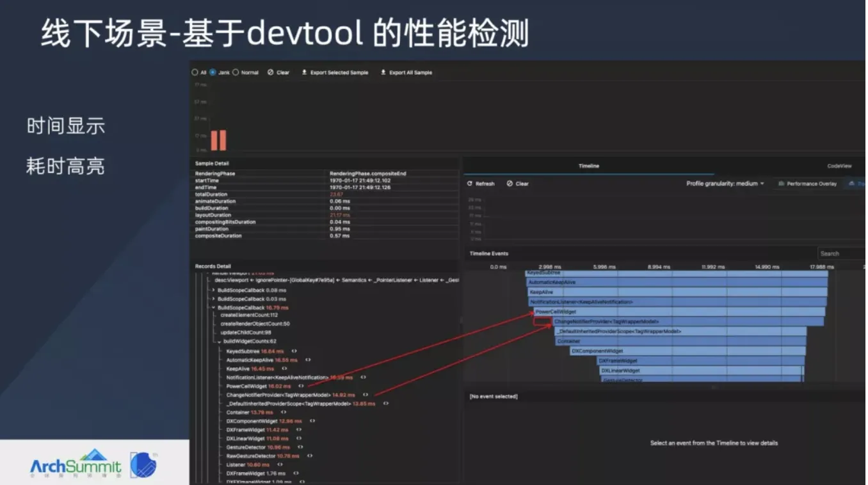Open code icon for ChangeNotifierProvider row
The height and width of the screenshot is (485, 868).
point(366,395)
